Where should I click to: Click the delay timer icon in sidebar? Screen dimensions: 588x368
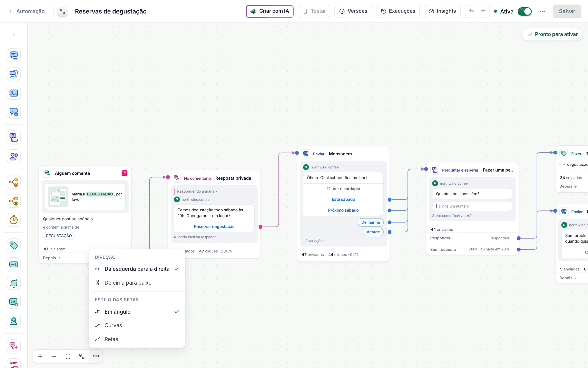point(14,220)
